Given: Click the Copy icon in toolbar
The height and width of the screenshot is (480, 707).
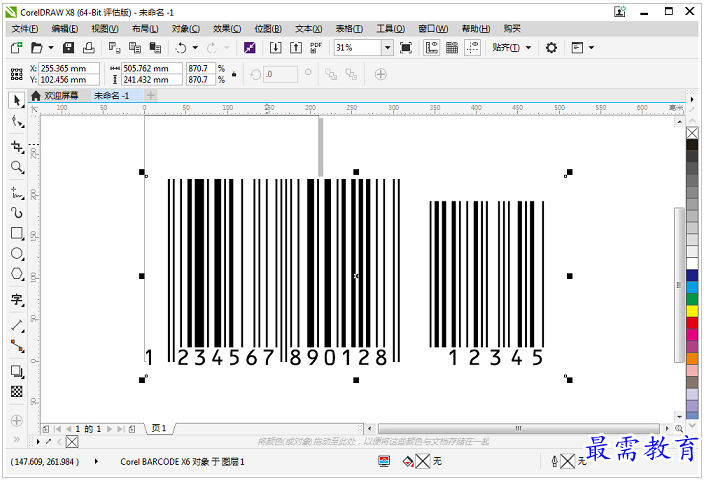Looking at the screenshot, I should point(135,47).
